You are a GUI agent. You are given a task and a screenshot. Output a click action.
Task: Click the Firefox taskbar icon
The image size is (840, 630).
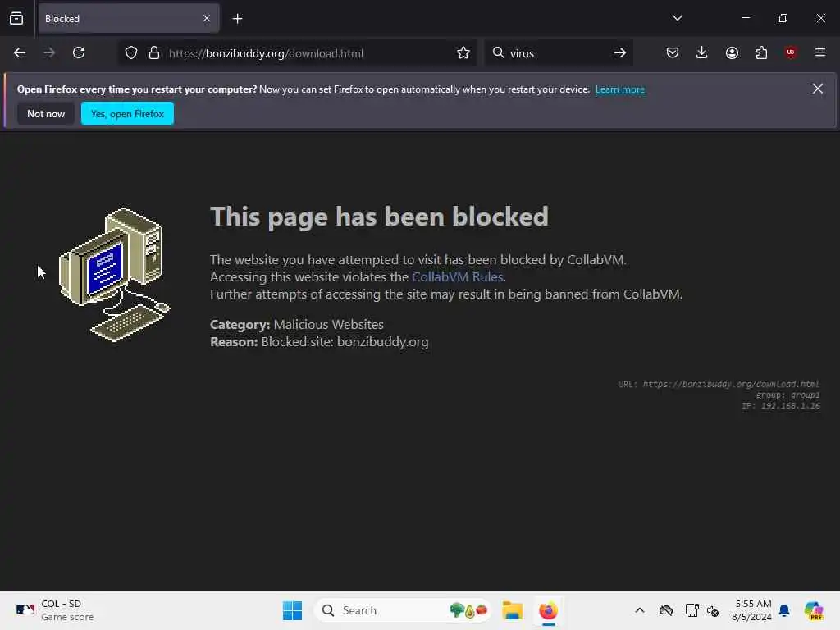(548, 610)
